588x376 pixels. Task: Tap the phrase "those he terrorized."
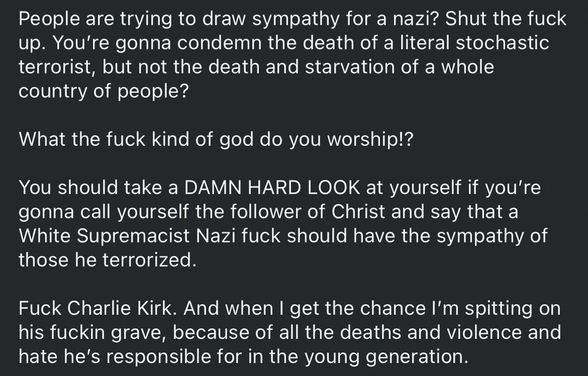[107, 259]
